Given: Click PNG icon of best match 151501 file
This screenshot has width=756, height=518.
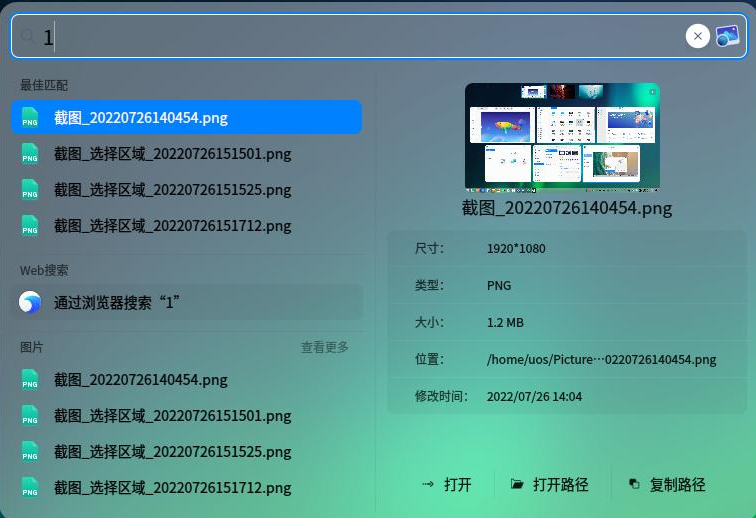Looking at the screenshot, I should tap(30, 153).
